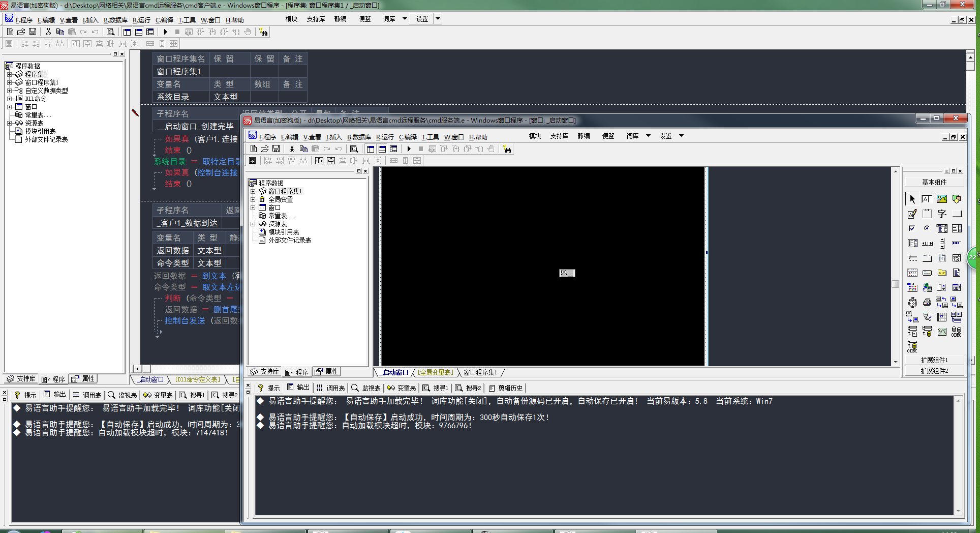This screenshot has width=980, height=533.
Task: Expand Dll命令 in client program tree
Action: click(9, 99)
